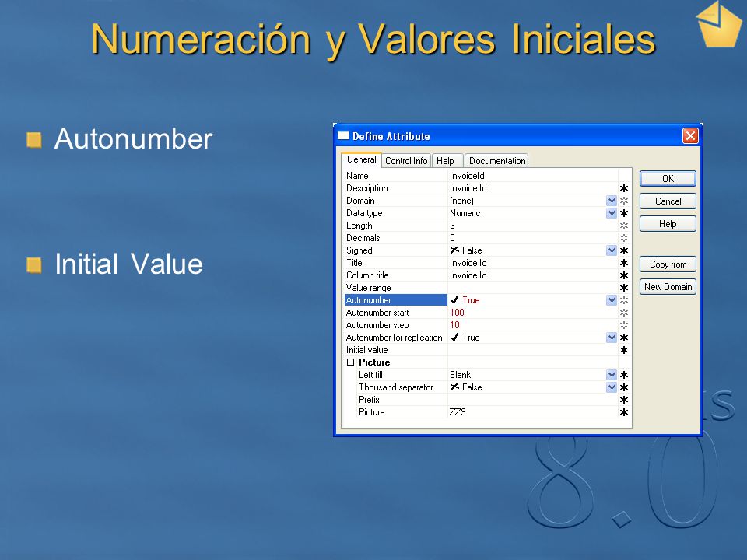Click grayed asterisk in Decimals row
This screenshot has height=560, width=747.
623,238
